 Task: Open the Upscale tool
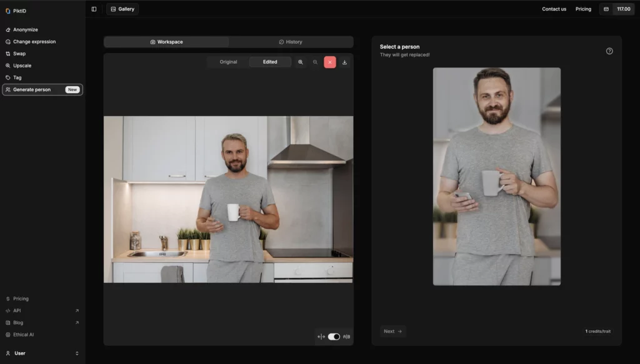click(22, 65)
